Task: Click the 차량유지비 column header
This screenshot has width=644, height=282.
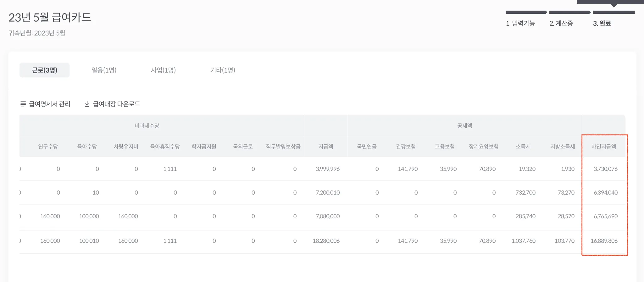Action: [126, 147]
